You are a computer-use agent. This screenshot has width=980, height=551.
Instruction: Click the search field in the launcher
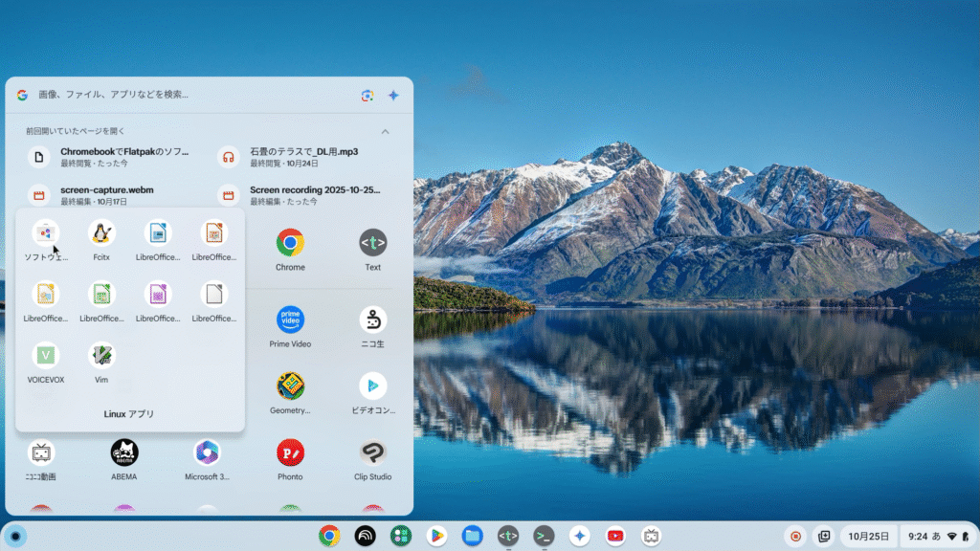coord(191,96)
